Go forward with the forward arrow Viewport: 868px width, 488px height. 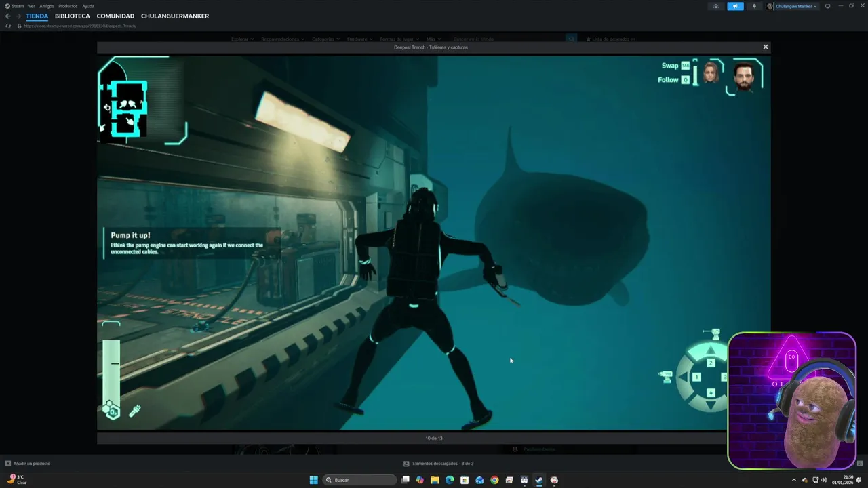click(18, 16)
